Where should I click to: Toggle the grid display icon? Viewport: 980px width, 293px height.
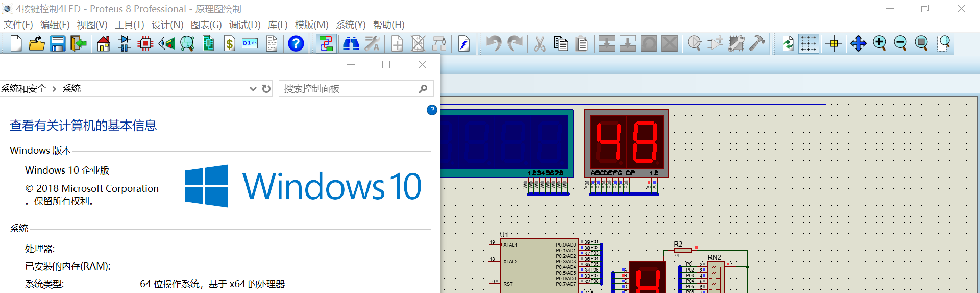click(x=808, y=44)
